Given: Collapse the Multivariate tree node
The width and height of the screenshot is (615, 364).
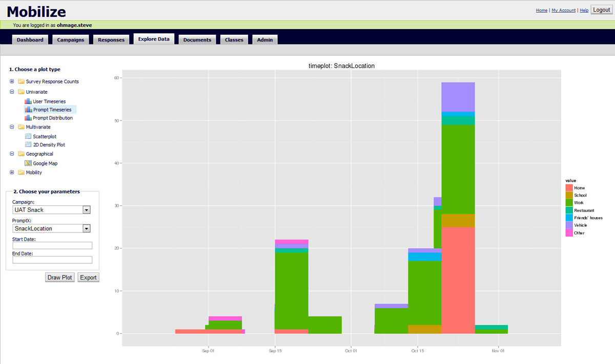Looking at the screenshot, I should [x=12, y=127].
